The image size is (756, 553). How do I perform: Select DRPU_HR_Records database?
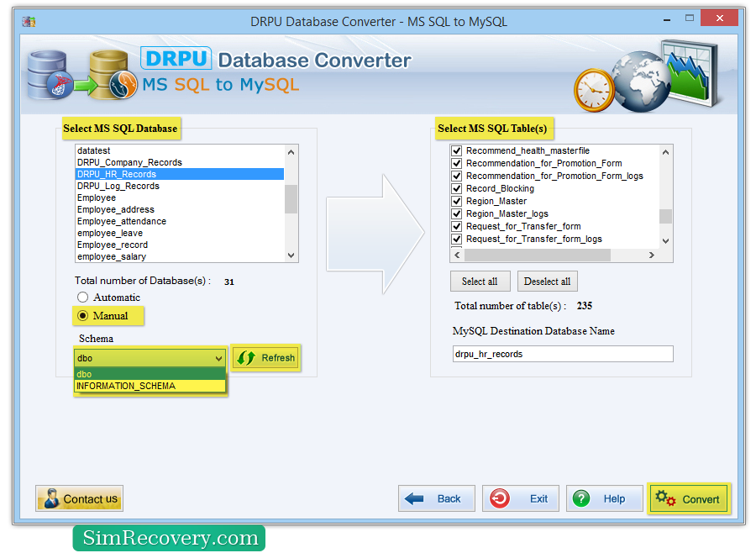[x=180, y=174]
